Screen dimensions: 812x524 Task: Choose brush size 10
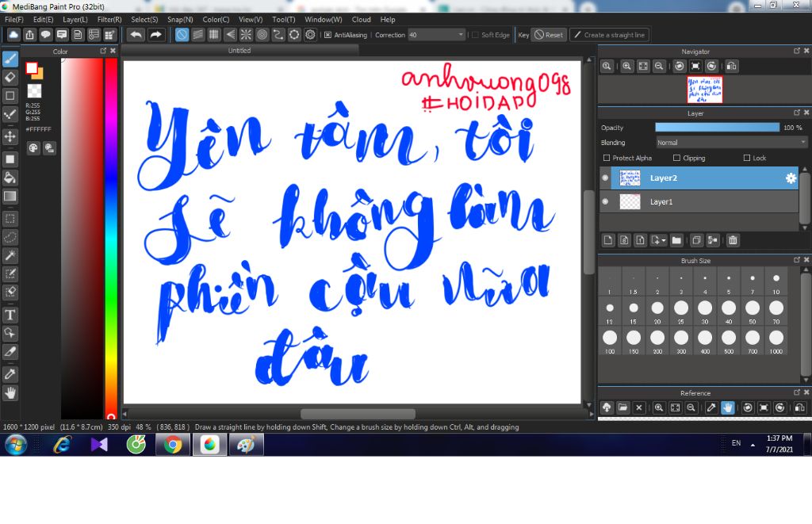776,282
